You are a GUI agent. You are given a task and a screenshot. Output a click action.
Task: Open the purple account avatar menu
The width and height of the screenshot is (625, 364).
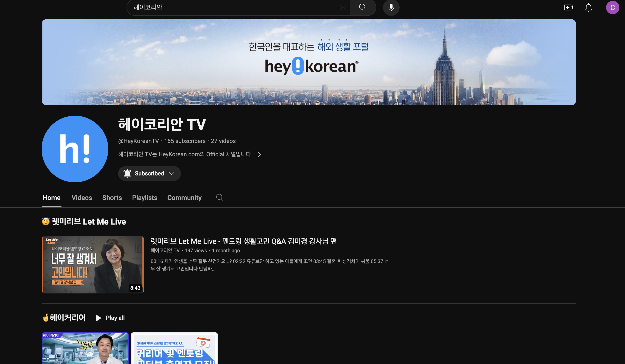click(612, 7)
